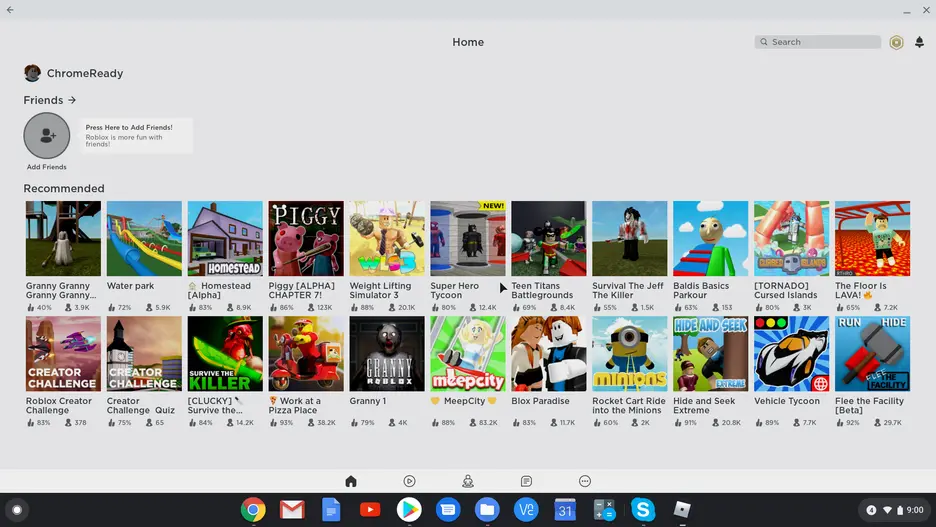The image size is (936, 527).
Task: Open YouTube from the shelf
Action: (x=370, y=510)
